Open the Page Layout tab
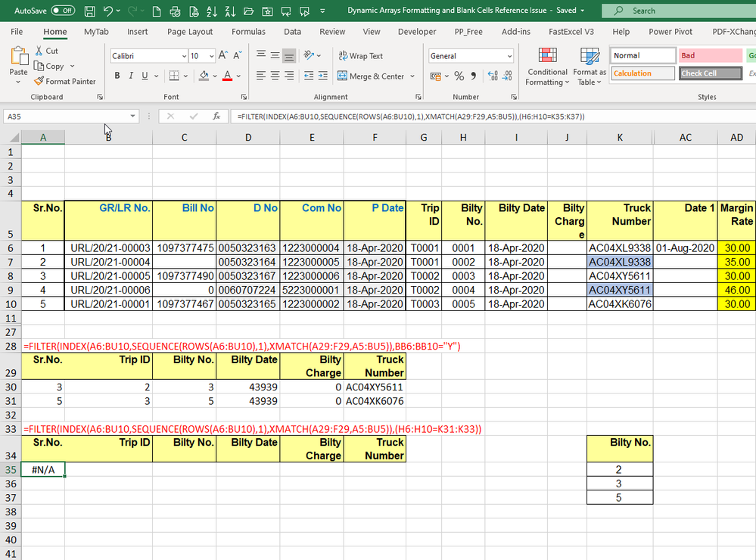This screenshot has height=560, width=756. [x=190, y=32]
